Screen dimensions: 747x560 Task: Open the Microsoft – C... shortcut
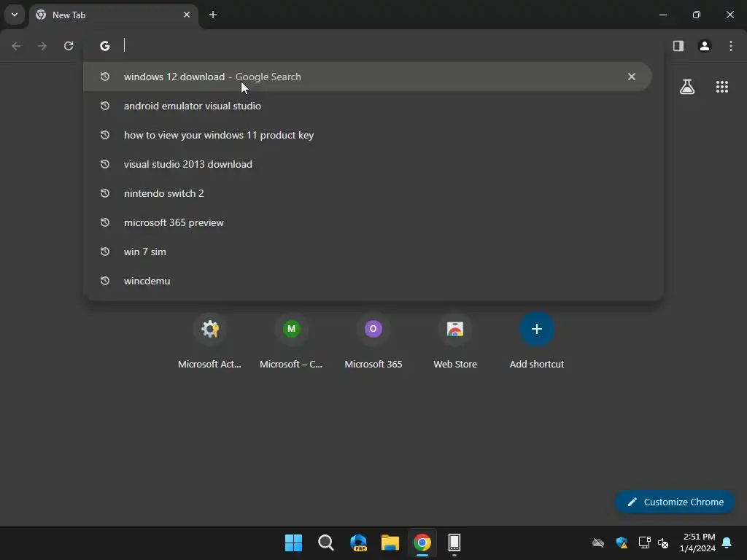pyautogui.click(x=291, y=341)
